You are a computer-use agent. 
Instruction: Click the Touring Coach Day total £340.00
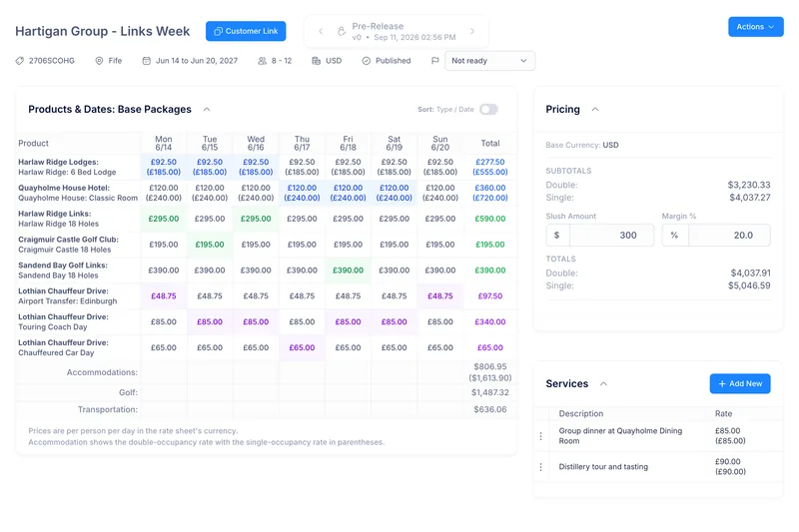(490, 322)
